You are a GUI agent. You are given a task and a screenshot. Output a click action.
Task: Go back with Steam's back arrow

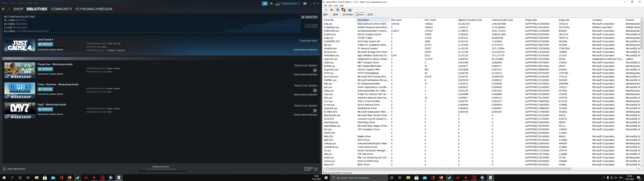pyautogui.click(x=3, y=9)
